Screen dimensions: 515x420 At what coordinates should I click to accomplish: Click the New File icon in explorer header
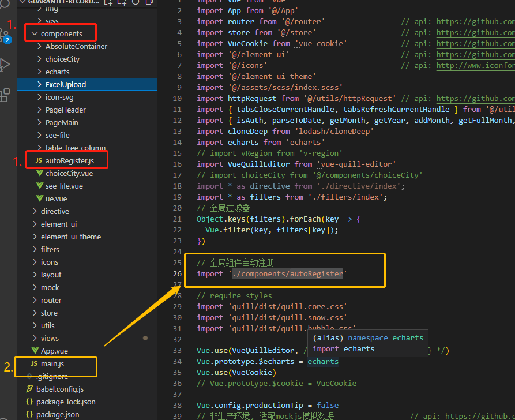(x=108, y=2)
